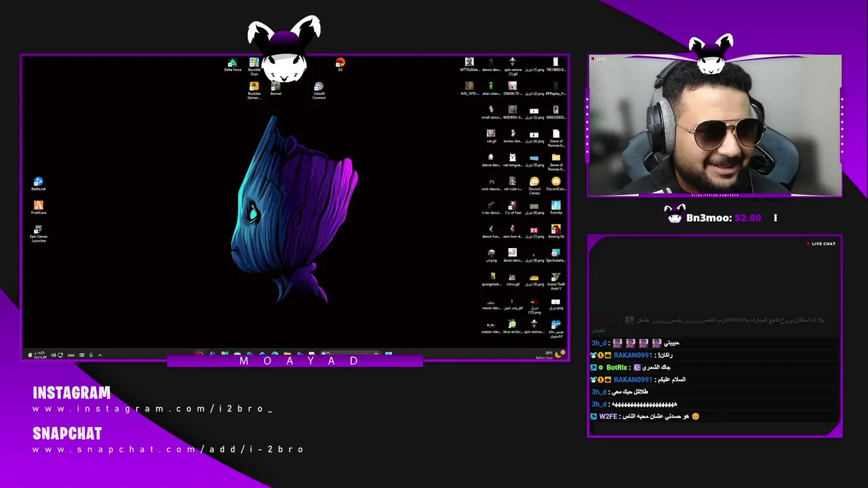
Task: Open the Battle.net desktop shortcut
Action: pos(38,184)
